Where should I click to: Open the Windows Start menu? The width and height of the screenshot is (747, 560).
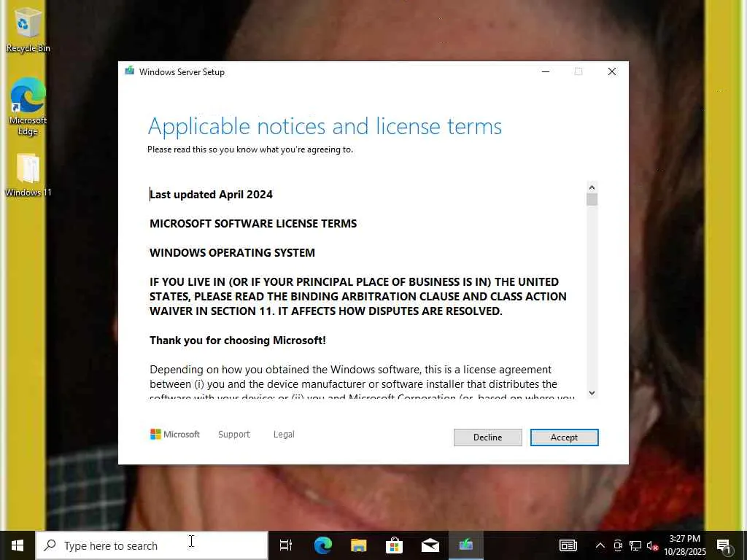18,545
